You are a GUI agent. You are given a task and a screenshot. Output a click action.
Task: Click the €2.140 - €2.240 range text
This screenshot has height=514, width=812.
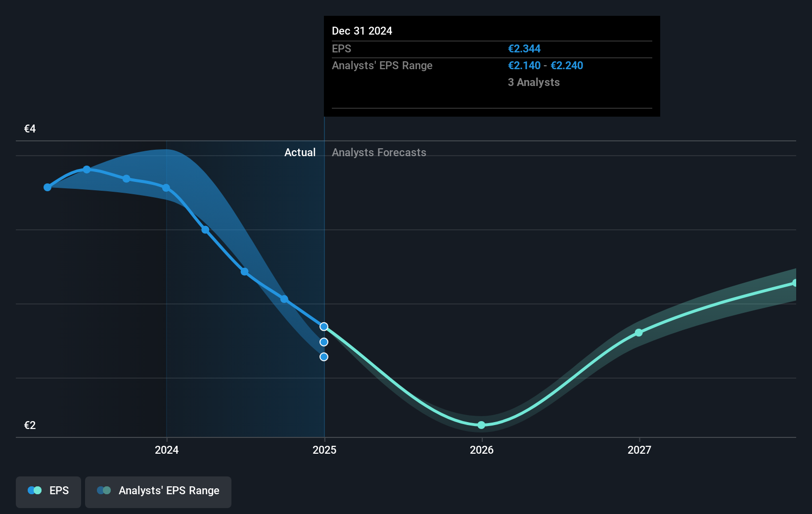point(545,65)
